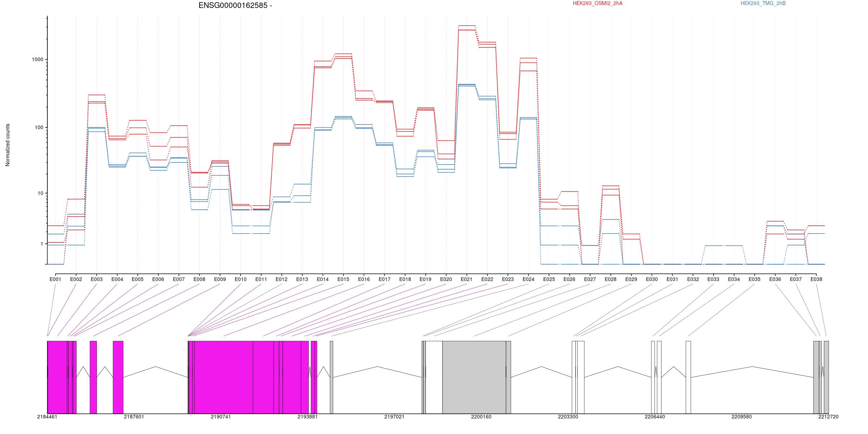This screenshot has height=434, width=868.
Task: Click exon label E036
Action: coord(775,279)
